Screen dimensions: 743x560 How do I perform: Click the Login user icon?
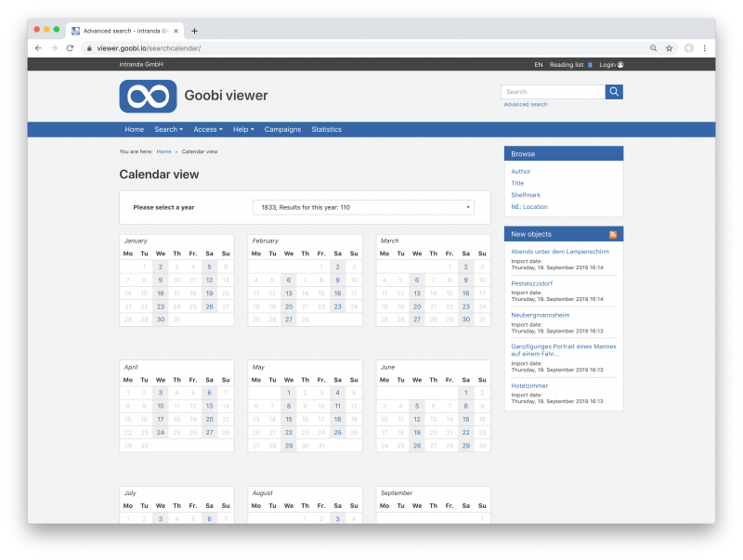tap(620, 65)
